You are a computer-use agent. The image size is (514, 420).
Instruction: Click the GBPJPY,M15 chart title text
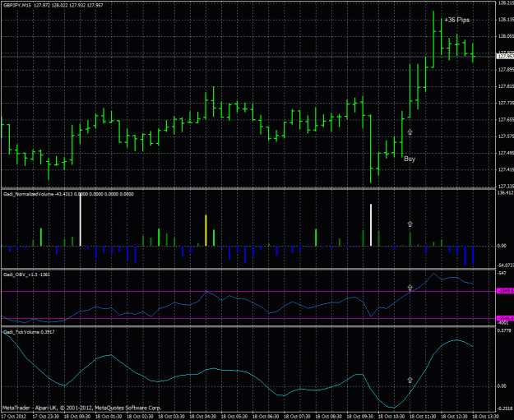tap(53, 5)
